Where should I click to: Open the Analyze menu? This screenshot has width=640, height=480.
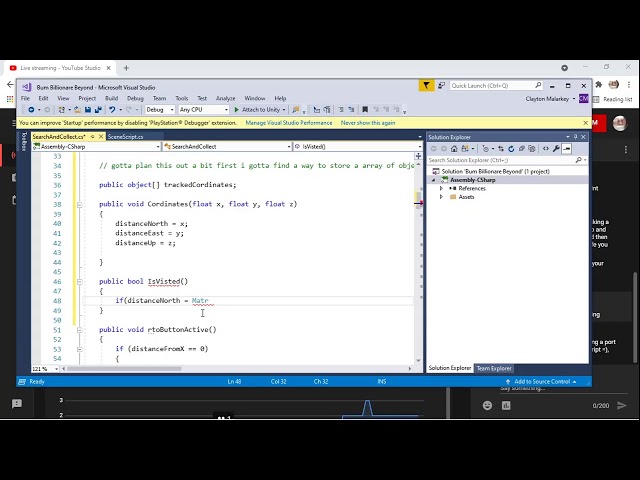226,98
